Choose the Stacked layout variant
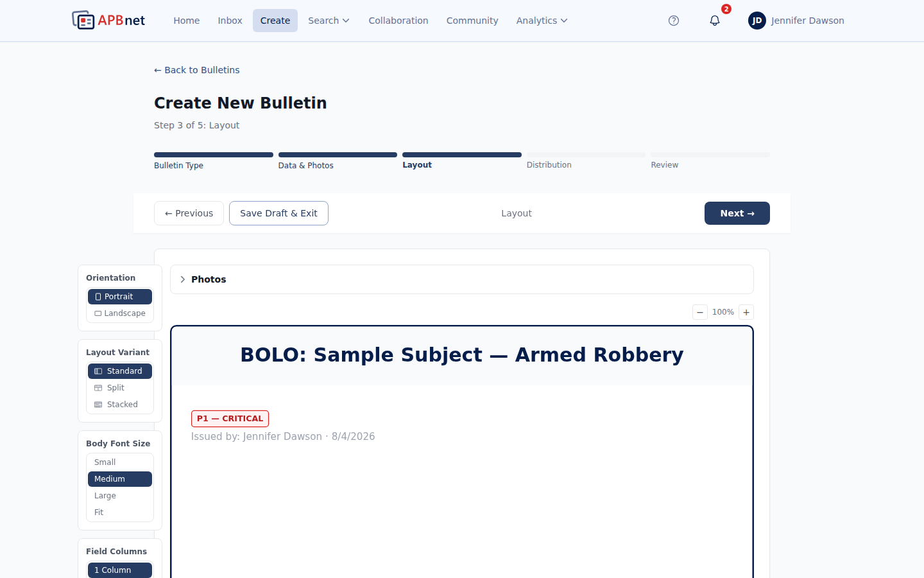This screenshot has width=924, height=578. (120, 405)
